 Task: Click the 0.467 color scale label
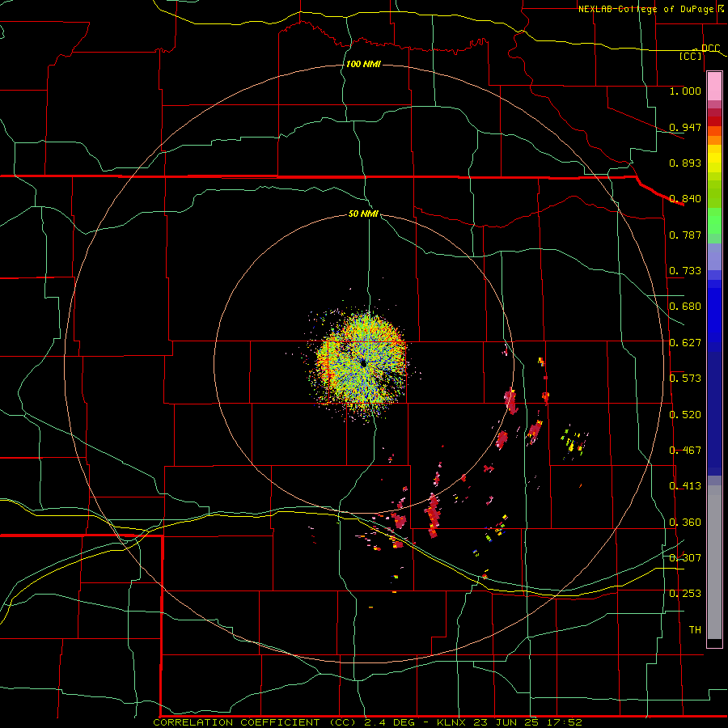[x=685, y=451]
